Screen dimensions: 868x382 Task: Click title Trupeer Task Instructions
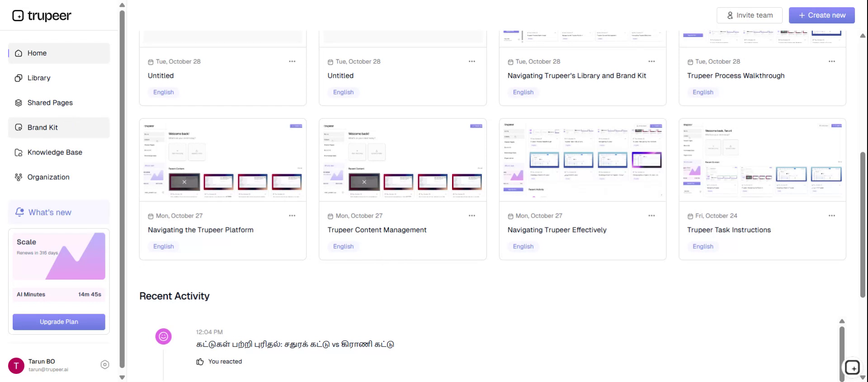(729, 230)
